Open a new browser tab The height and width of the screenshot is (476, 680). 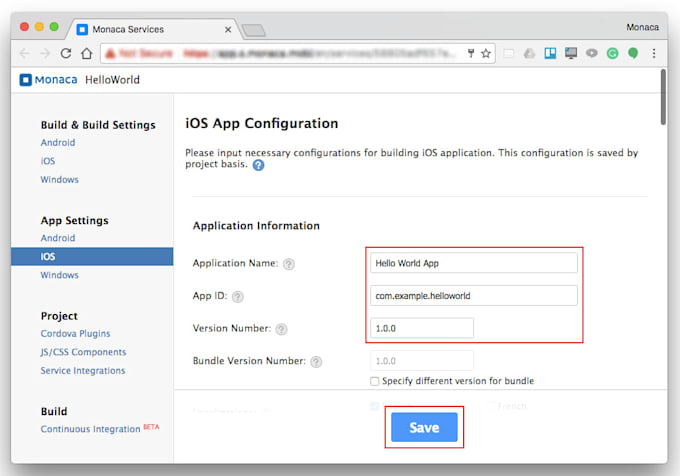click(x=252, y=30)
